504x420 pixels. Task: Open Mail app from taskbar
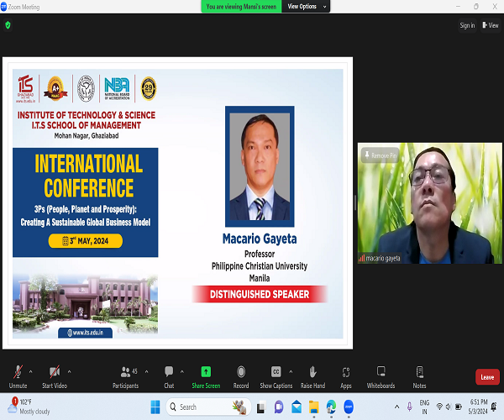pyautogui.click(x=297, y=407)
